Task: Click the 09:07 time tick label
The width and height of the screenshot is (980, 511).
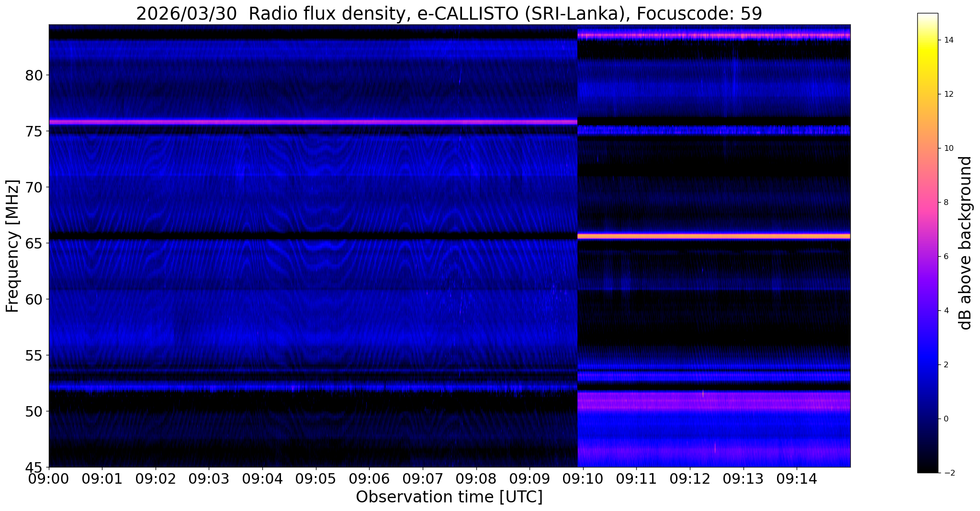Action: (423, 479)
